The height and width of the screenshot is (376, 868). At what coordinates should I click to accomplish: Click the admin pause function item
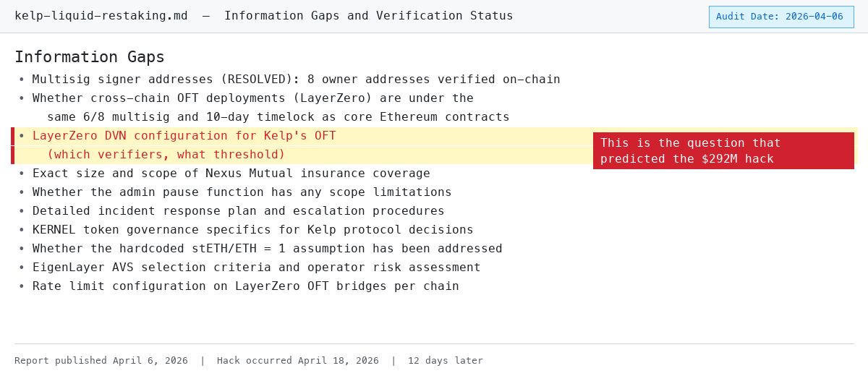point(242,192)
